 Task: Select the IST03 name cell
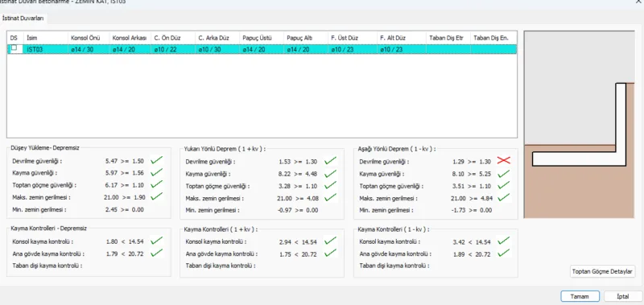[x=46, y=49]
